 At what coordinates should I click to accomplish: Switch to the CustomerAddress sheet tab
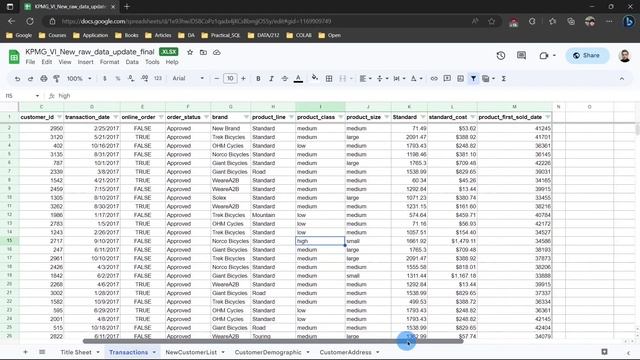tap(345, 352)
